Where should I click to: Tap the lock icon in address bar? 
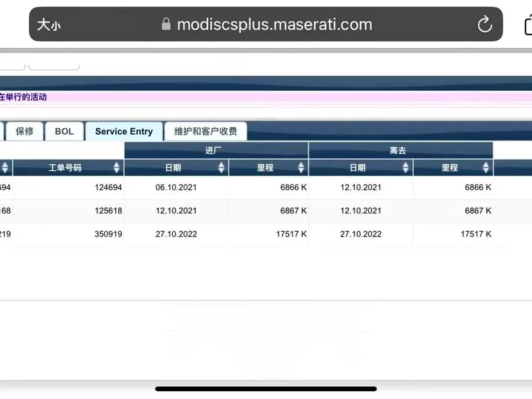pyautogui.click(x=166, y=24)
